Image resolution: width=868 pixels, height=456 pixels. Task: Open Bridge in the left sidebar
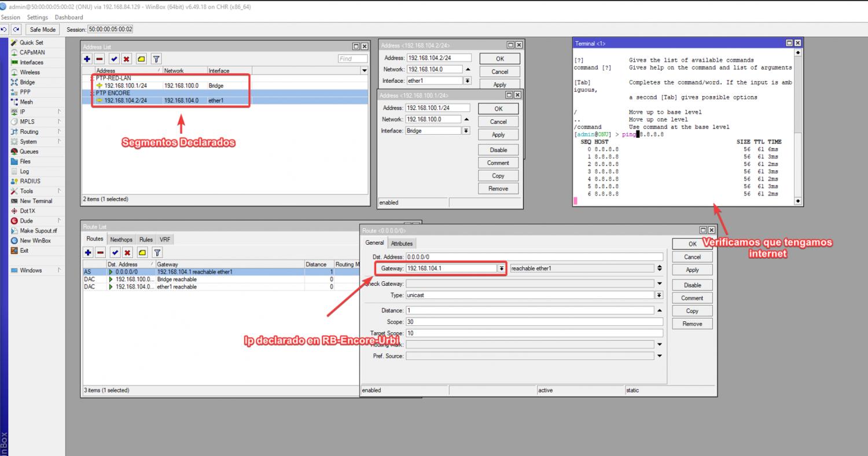point(27,82)
